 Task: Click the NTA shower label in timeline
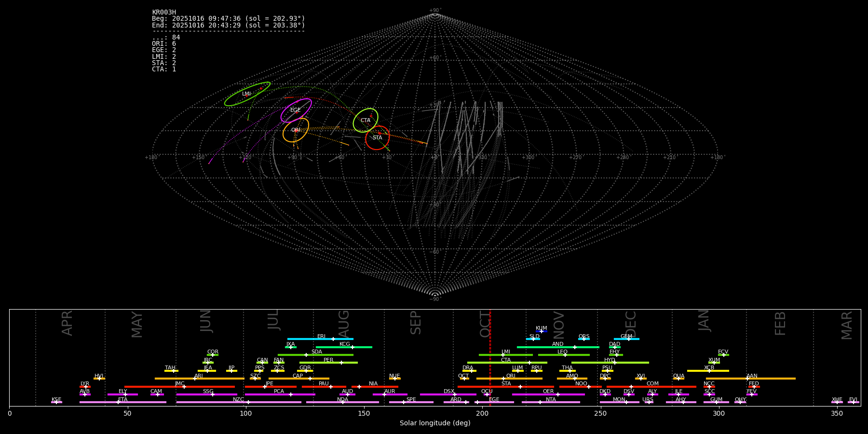[551, 400]
